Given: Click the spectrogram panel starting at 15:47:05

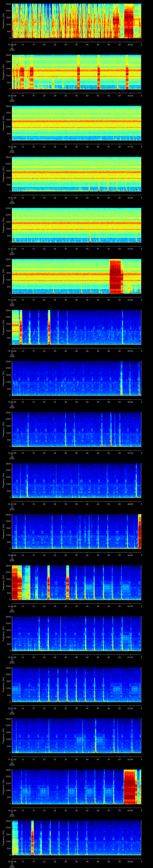Looking at the screenshot, I should pyautogui.click(x=77, y=481).
